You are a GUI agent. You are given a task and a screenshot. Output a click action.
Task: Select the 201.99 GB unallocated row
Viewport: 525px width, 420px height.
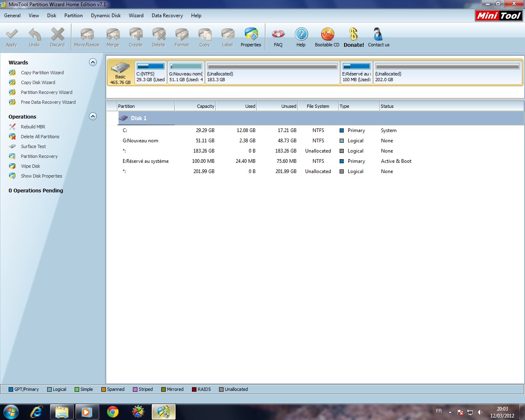[x=315, y=171]
